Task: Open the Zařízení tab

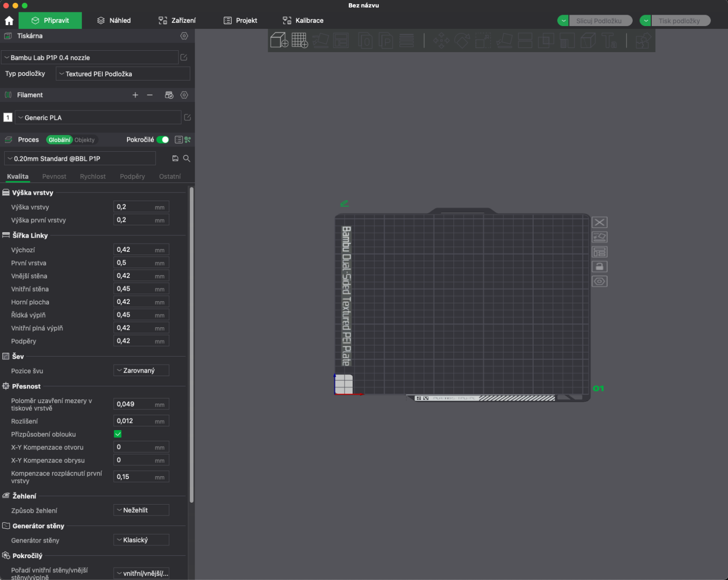Action: tap(177, 20)
